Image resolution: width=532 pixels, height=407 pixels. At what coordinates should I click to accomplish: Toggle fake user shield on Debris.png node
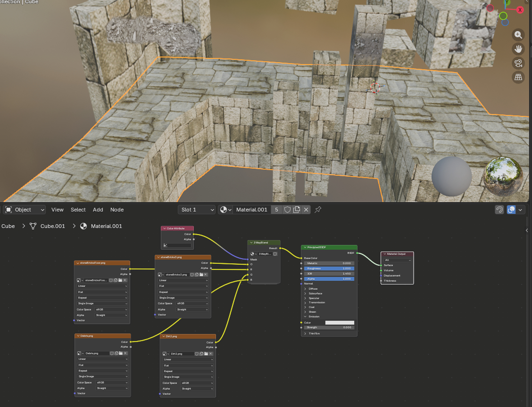point(111,353)
